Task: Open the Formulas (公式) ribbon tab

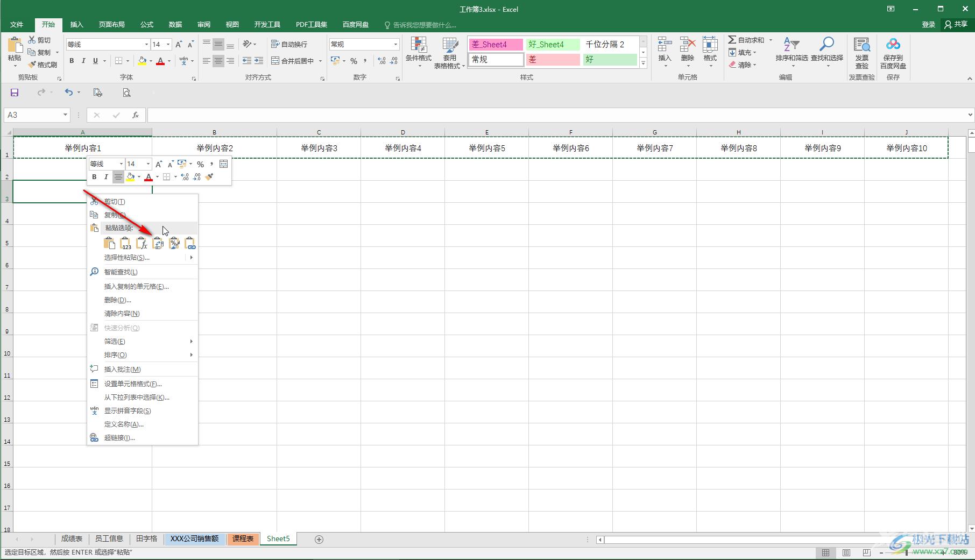Action: (x=146, y=24)
